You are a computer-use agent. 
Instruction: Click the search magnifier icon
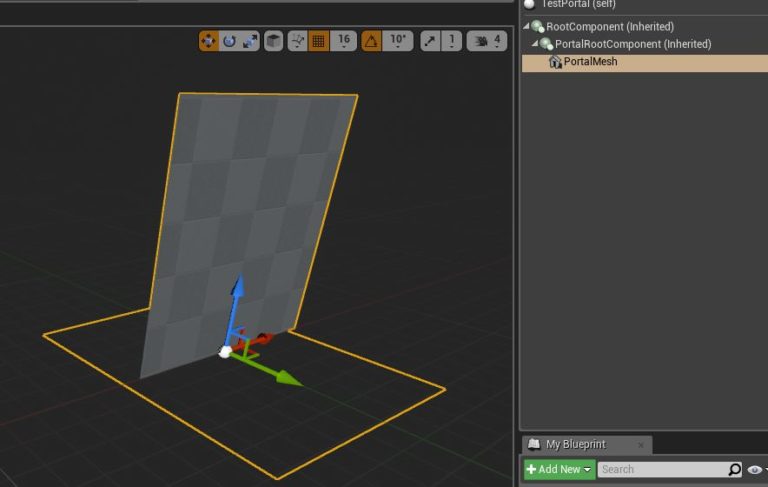click(734, 469)
